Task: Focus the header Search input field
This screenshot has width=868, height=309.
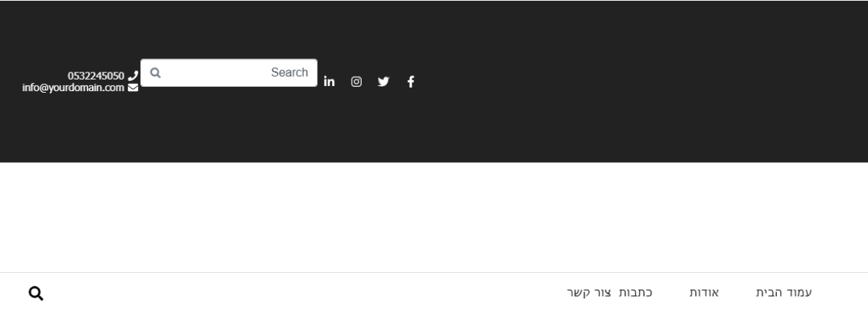Action: click(x=217, y=72)
